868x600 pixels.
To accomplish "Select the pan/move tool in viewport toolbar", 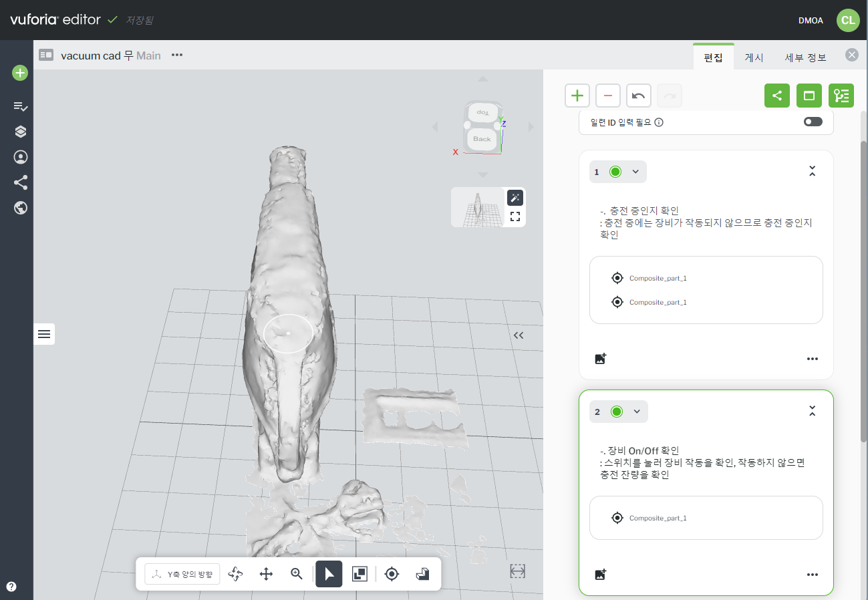I will point(266,574).
